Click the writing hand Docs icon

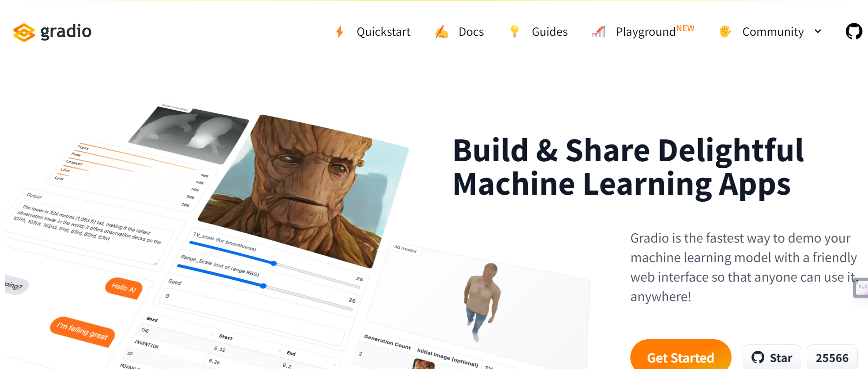[x=441, y=32]
